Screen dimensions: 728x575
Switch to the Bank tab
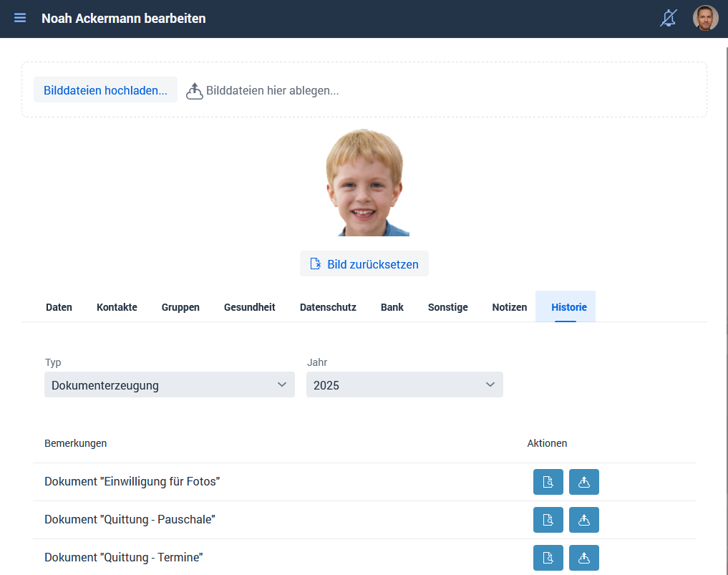tap(392, 307)
